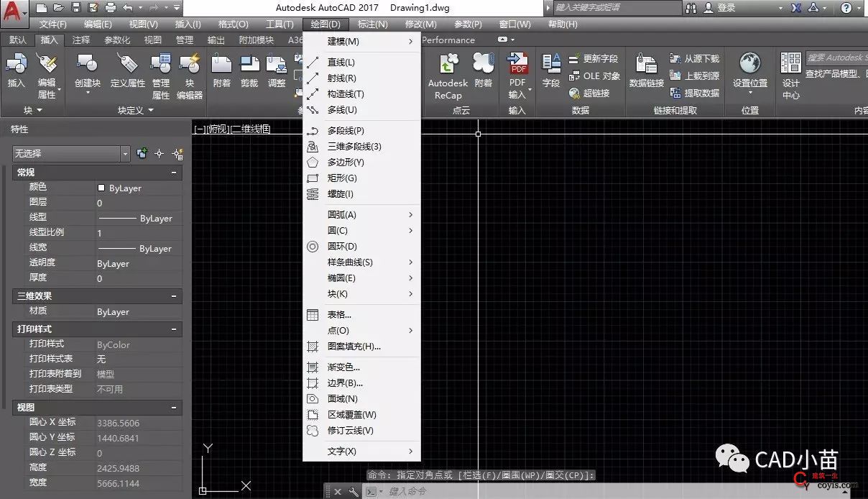Click the 编辑属性 tag icon
The width and height of the screenshot is (868, 499).
click(47, 63)
